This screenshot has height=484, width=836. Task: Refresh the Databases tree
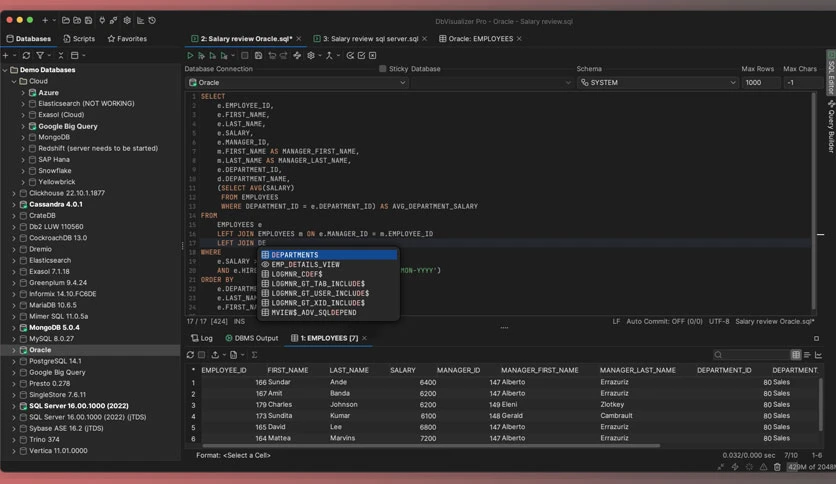click(x=26, y=55)
